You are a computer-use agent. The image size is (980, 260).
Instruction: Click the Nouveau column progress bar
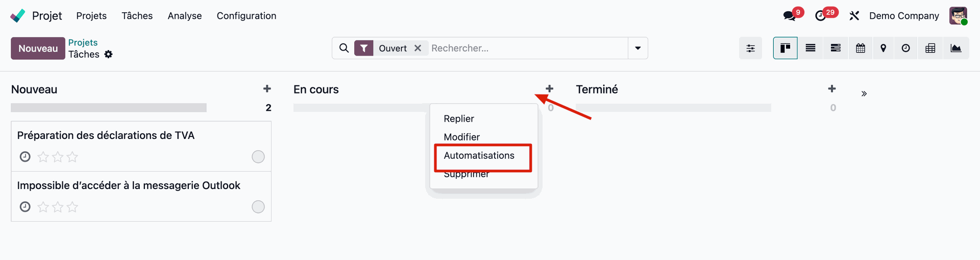[x=109, y=108]
